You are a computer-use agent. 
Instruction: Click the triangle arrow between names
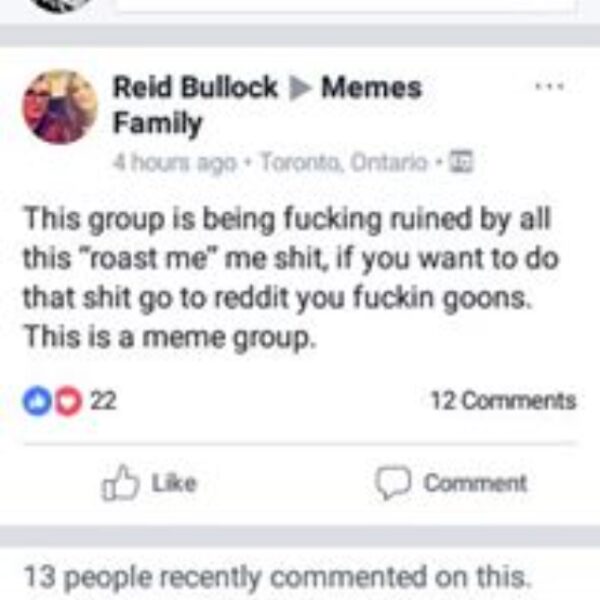pyautogui.click(x=300, y=88)
